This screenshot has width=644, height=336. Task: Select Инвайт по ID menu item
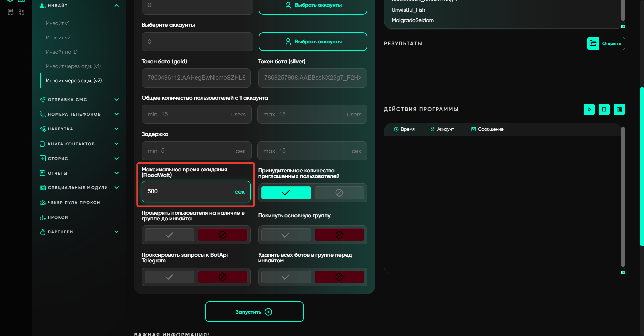coord(62,52)
